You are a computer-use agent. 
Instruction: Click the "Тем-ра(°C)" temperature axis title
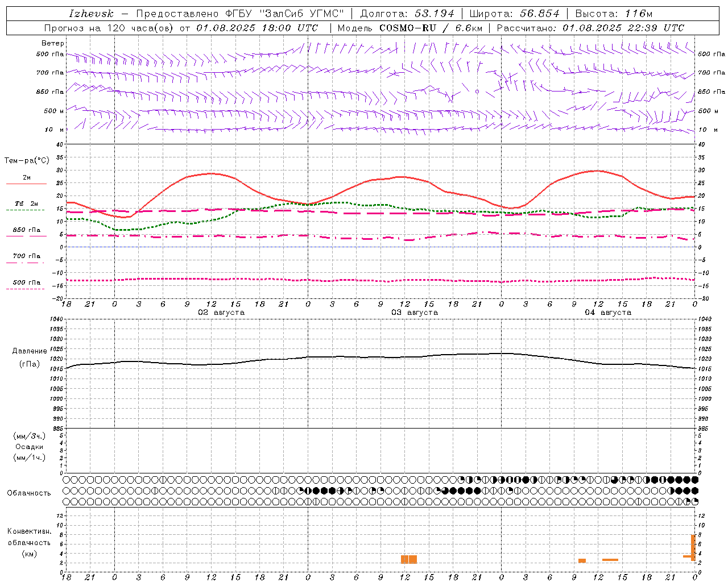coord(26,161)
